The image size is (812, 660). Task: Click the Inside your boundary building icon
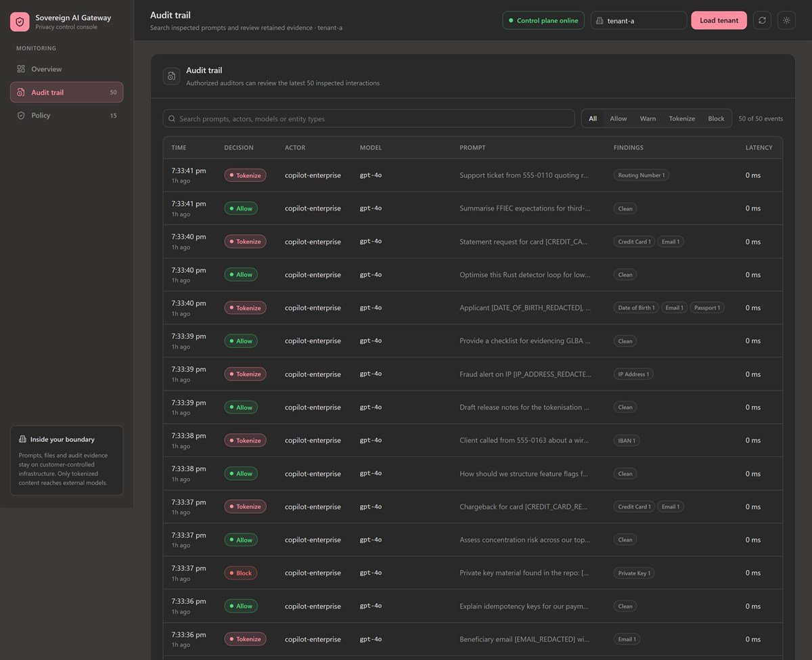22,439
